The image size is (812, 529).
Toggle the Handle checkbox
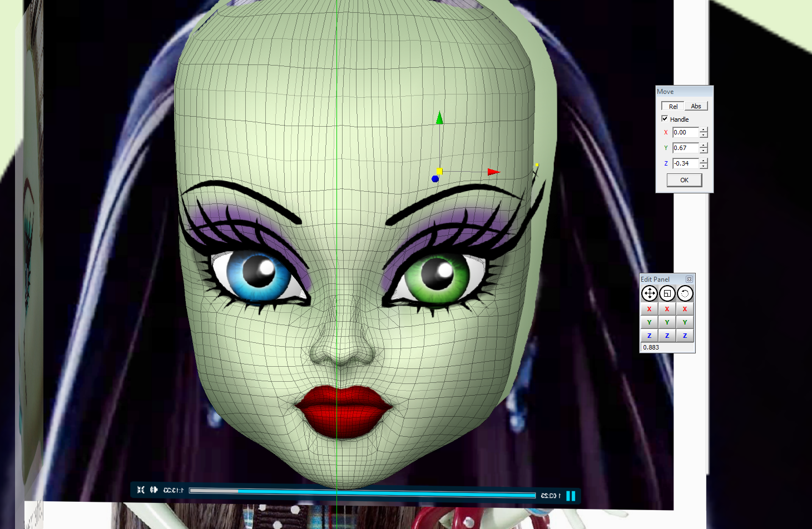(665, 119)
